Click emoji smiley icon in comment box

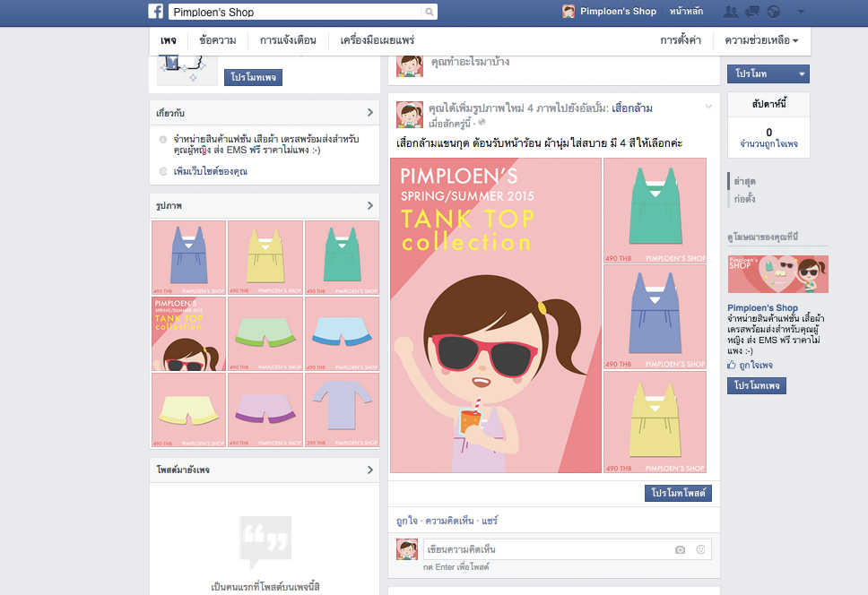(701, 549)
